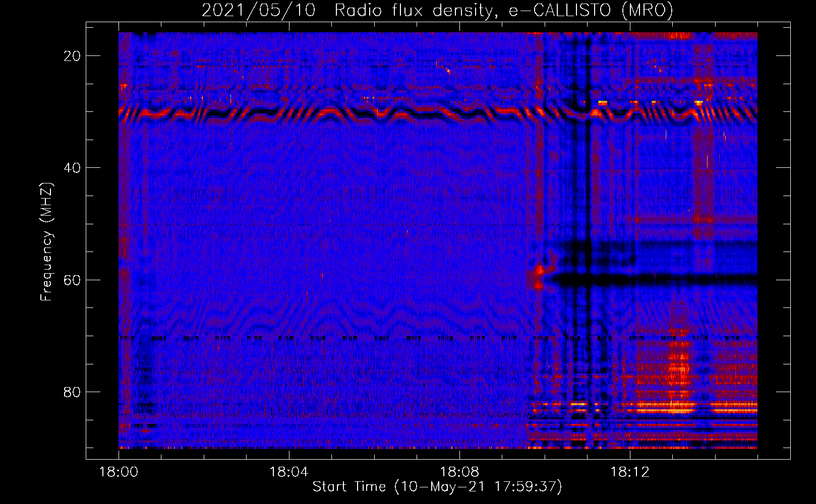The height and width of the screenshot is (504, 816).
Task: Click the 'Frequency (MHZ)' axis label
Action: coord(46,242)
